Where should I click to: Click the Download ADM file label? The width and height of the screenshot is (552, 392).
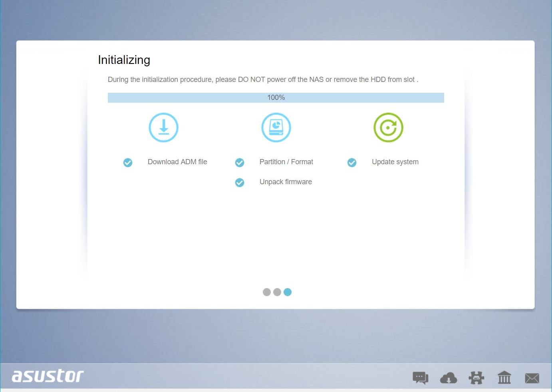177,162
